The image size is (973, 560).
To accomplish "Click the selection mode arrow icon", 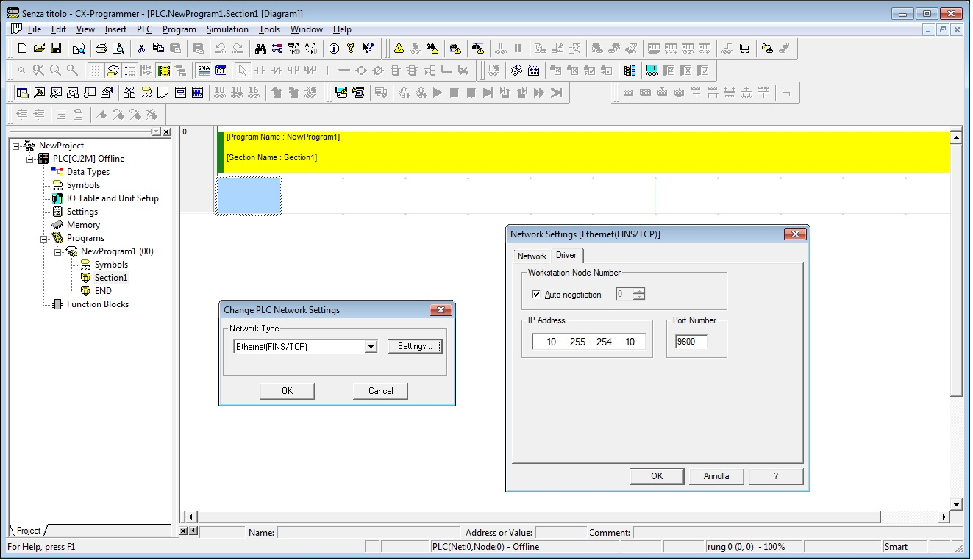I will pos(243,71).
